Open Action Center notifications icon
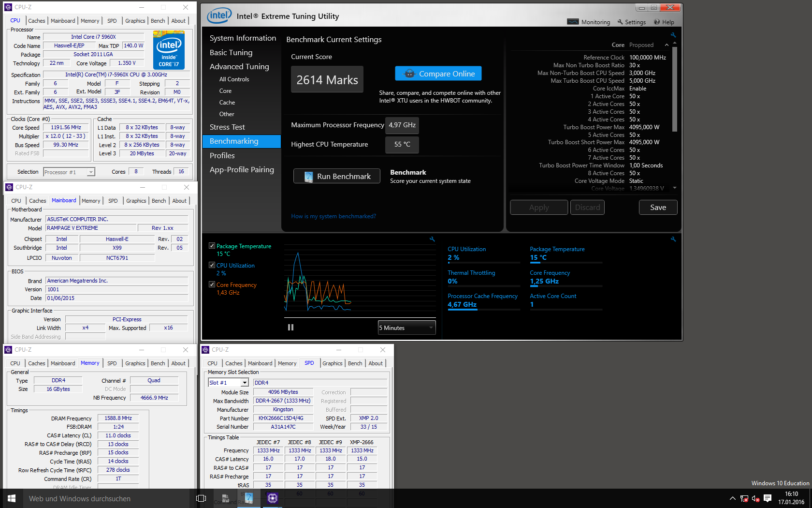This screenshot has width=812, height=508. tap(767, 498)
